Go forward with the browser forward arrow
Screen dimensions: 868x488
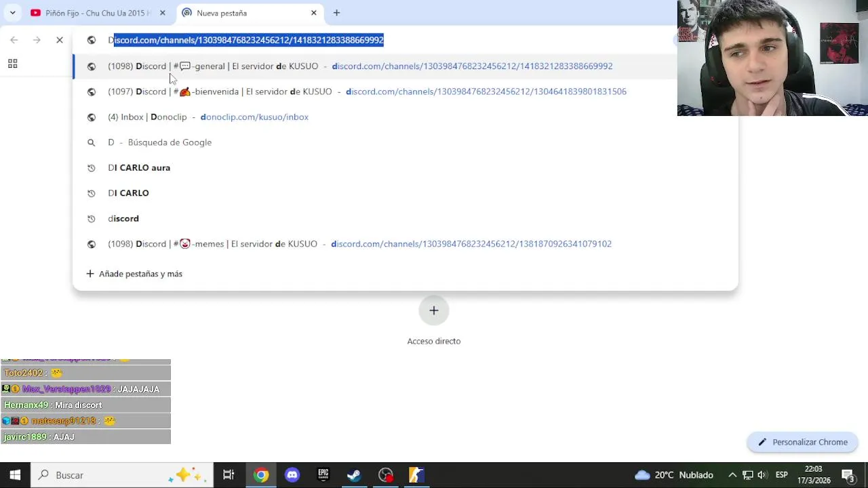37,40
